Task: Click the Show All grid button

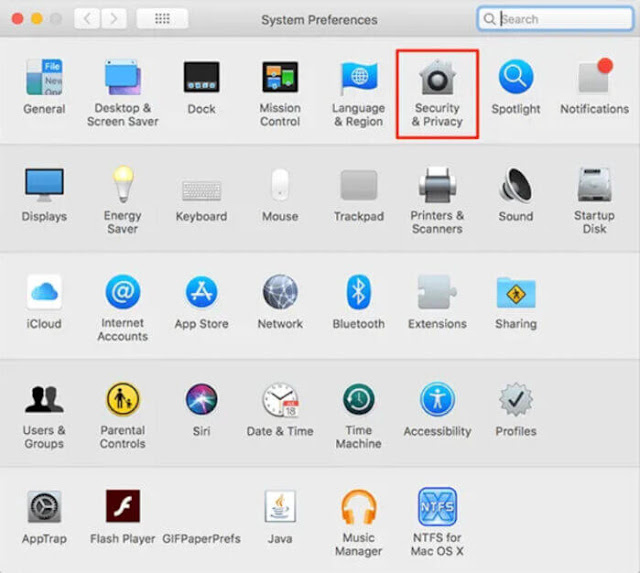Action: point(162,18)
